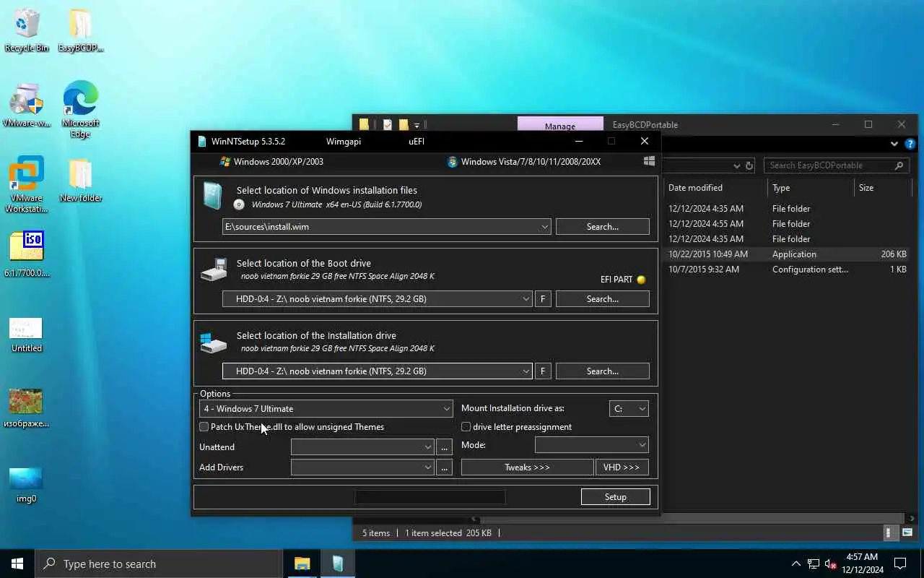This screenshot has width=924, height=578.
Task: Sort Explorer files by Type column
Action: 810,188
